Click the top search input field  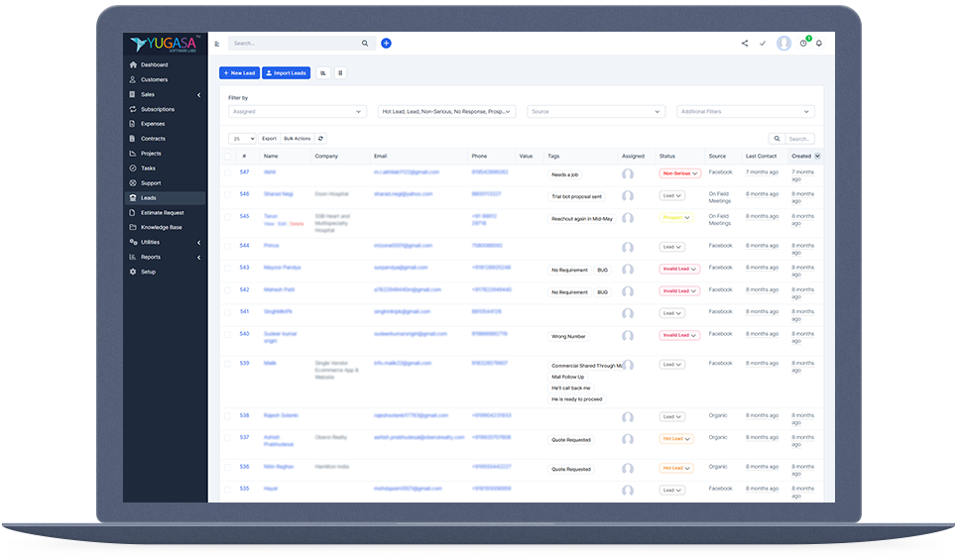(295, 44)
